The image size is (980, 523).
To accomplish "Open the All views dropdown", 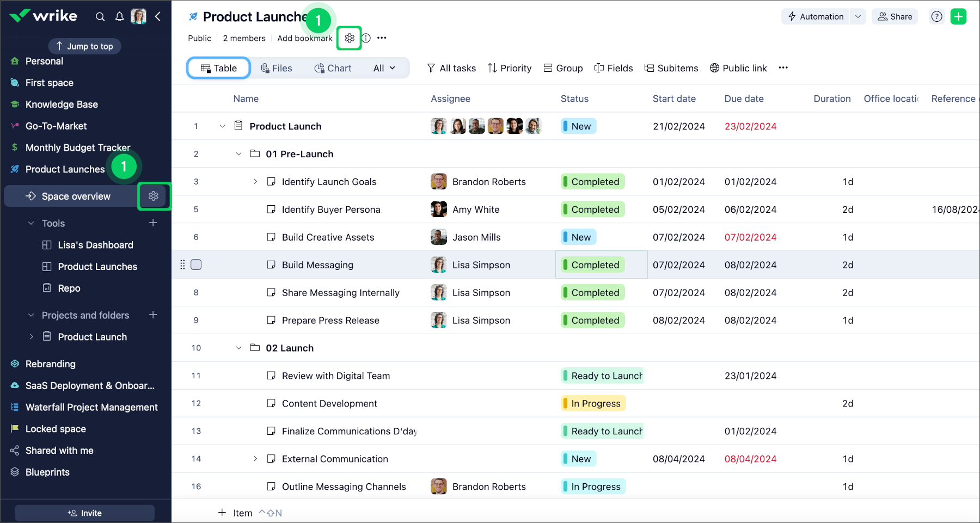I will coord(384,68).
